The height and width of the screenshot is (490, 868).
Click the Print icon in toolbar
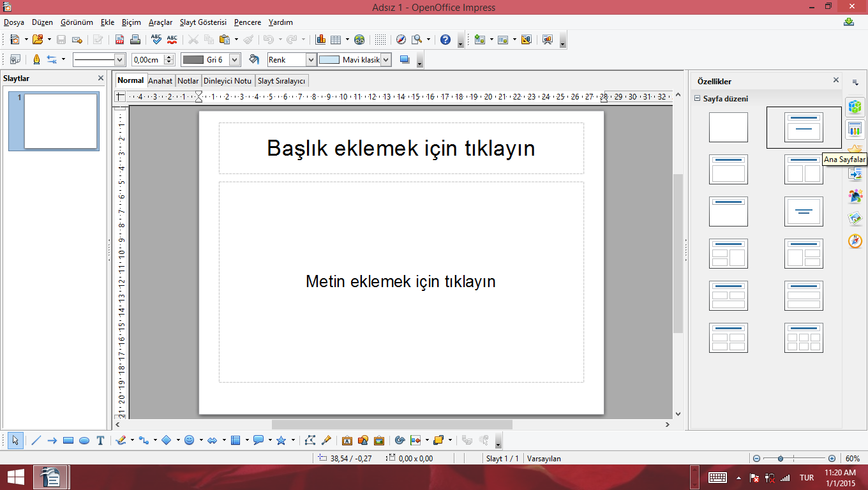(135, 40)
